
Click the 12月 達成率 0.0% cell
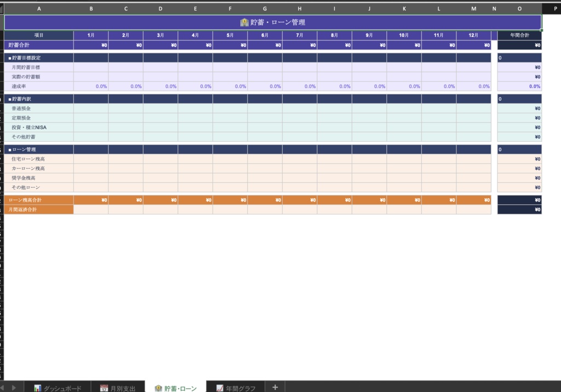coord(474,86)
